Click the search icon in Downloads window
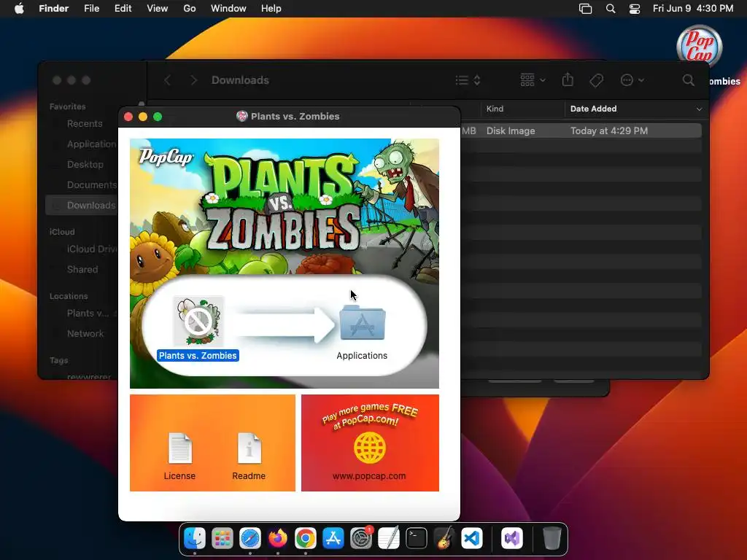The height and width of the screenshot is (560, 747). (x=689, y=80)
